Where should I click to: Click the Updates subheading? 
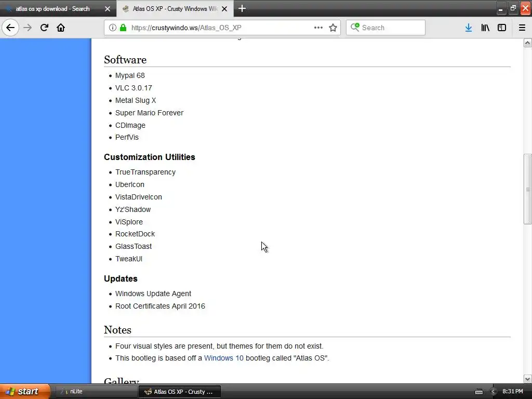pyautogui.click(x=121, y=278)
